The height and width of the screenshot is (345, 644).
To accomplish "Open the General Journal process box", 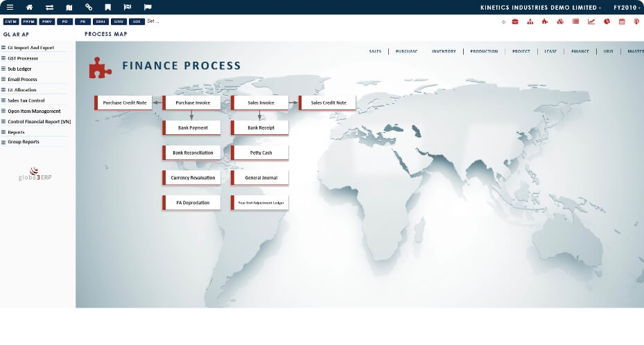I will point(260,177).
